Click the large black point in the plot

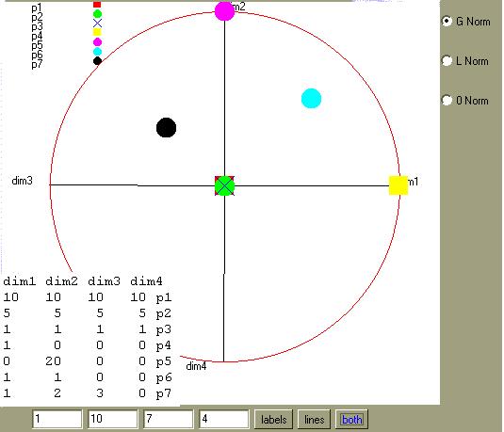click(166, 127)
